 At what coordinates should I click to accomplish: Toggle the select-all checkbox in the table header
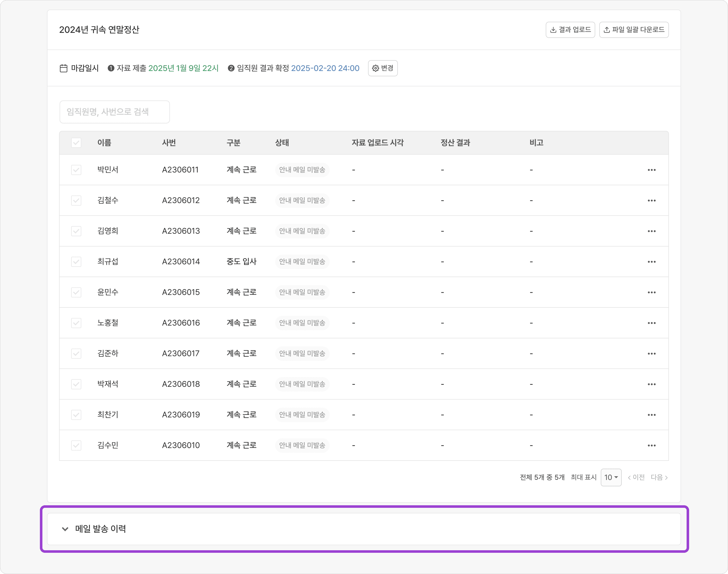click(76, 143)
